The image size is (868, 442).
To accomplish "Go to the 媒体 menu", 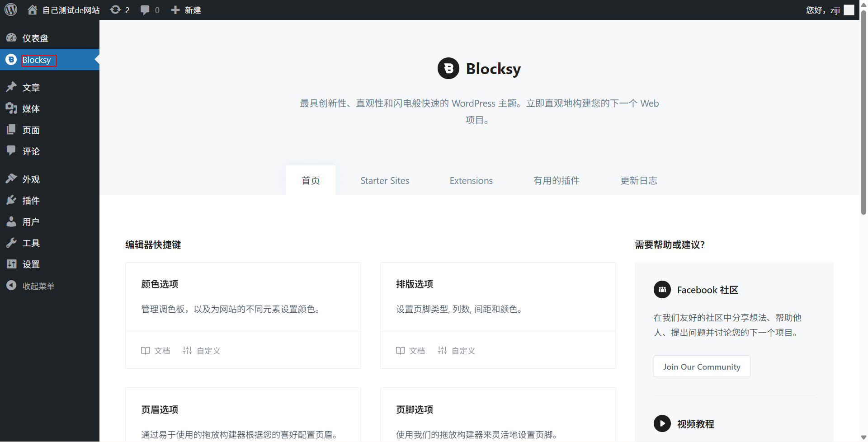I will click(x=50, y=108).
